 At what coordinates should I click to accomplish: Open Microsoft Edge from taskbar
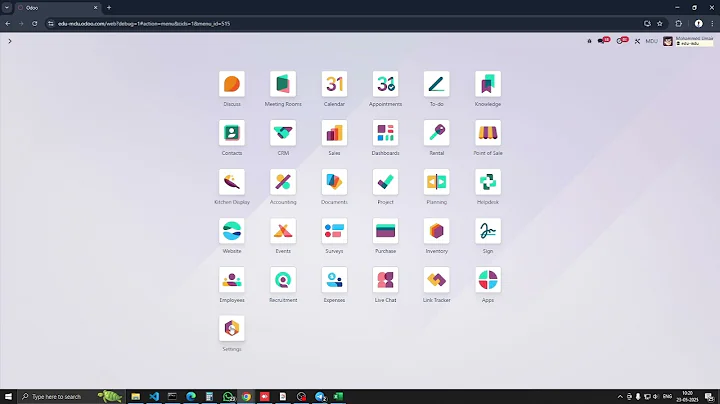coord(191,397)
